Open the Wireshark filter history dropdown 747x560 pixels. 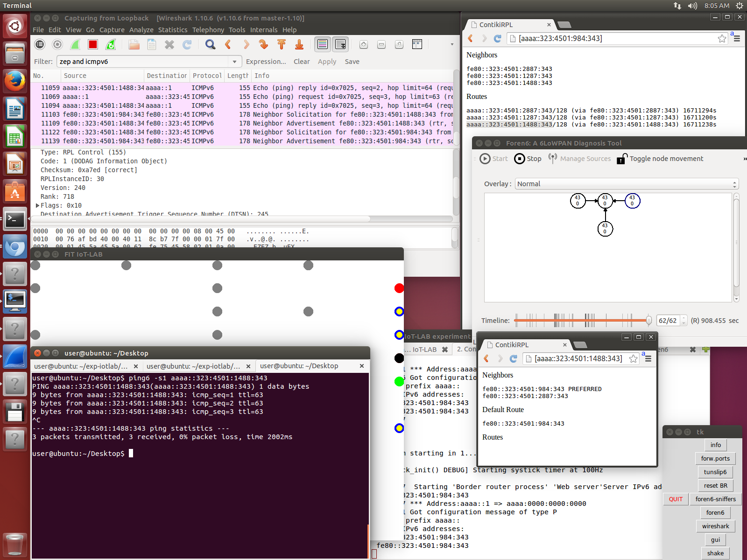(234, 62)
